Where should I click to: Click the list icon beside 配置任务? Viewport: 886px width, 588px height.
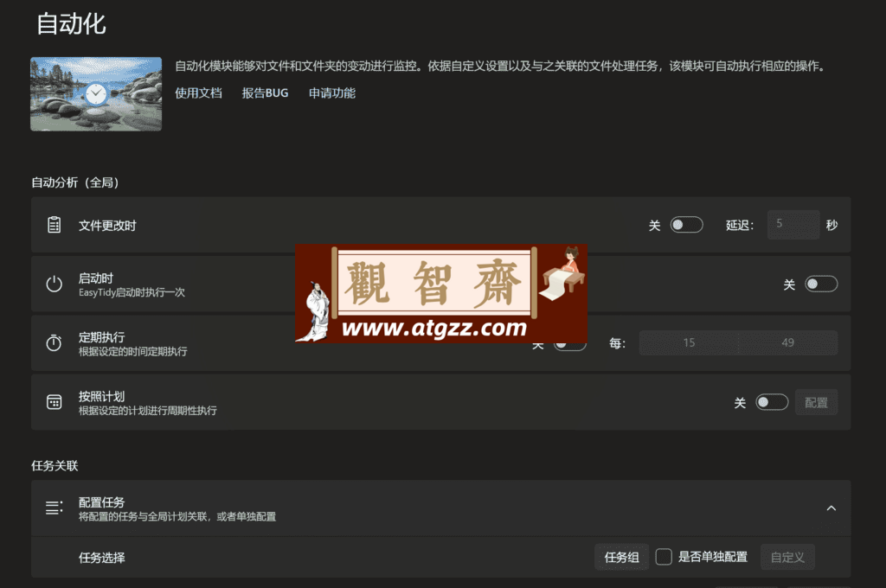coord(55,508)
